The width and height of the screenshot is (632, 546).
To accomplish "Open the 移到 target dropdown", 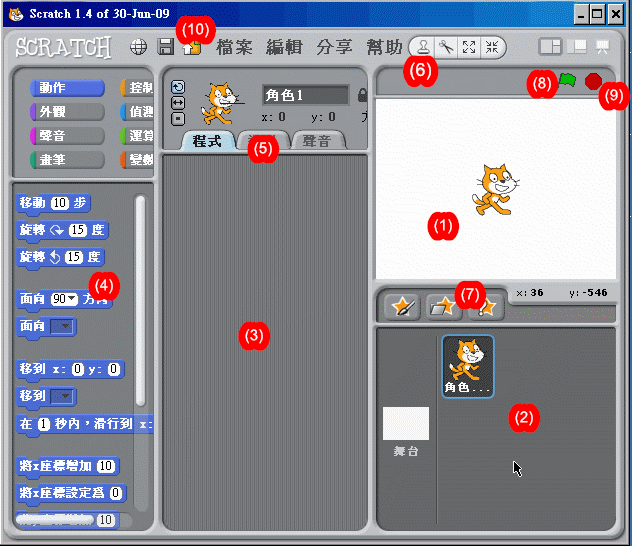I will pyautogui.click(x=62, y=396).
